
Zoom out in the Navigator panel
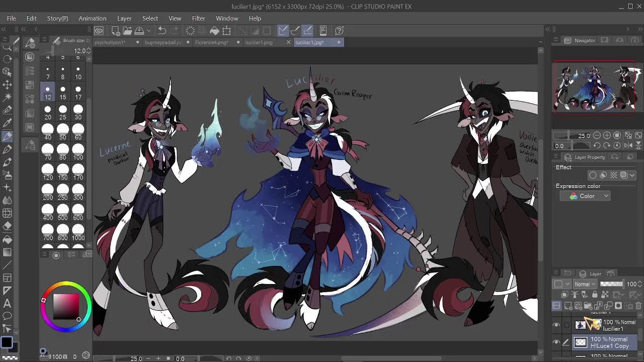pos(597,135)
